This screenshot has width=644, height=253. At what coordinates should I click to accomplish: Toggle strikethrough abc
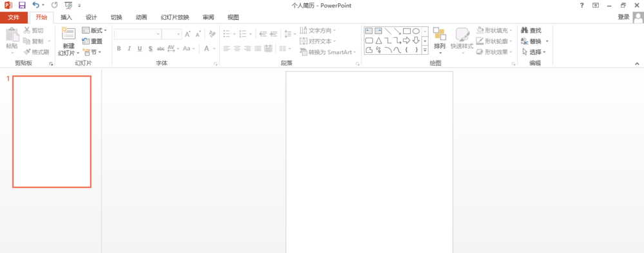coord(160,48)
